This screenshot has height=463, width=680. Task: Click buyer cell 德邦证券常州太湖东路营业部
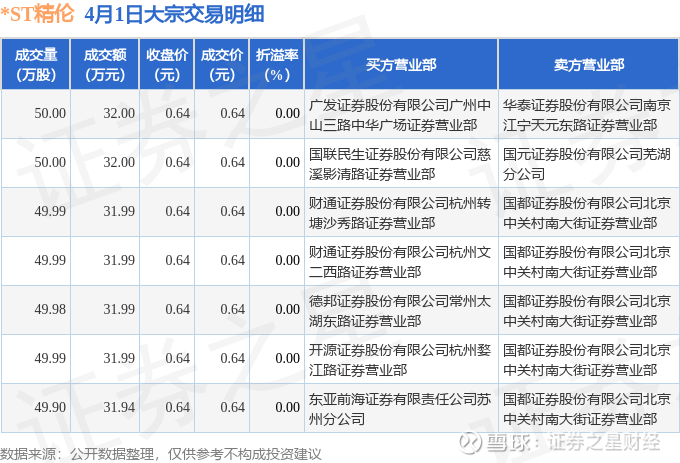[x=400, y=311]
